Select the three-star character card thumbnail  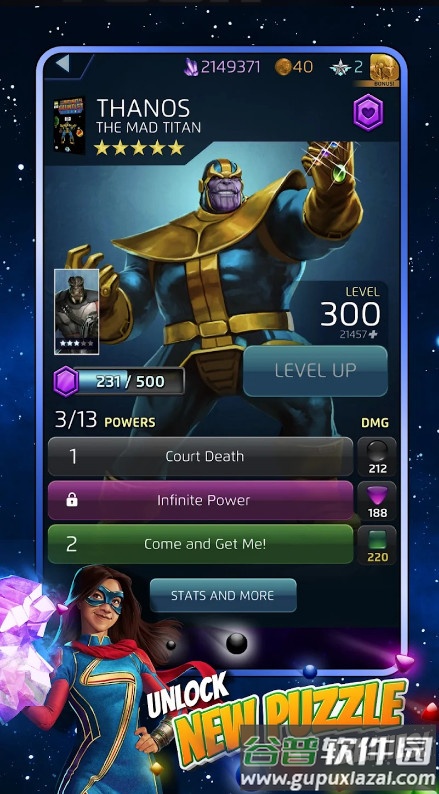pos(76,311)
